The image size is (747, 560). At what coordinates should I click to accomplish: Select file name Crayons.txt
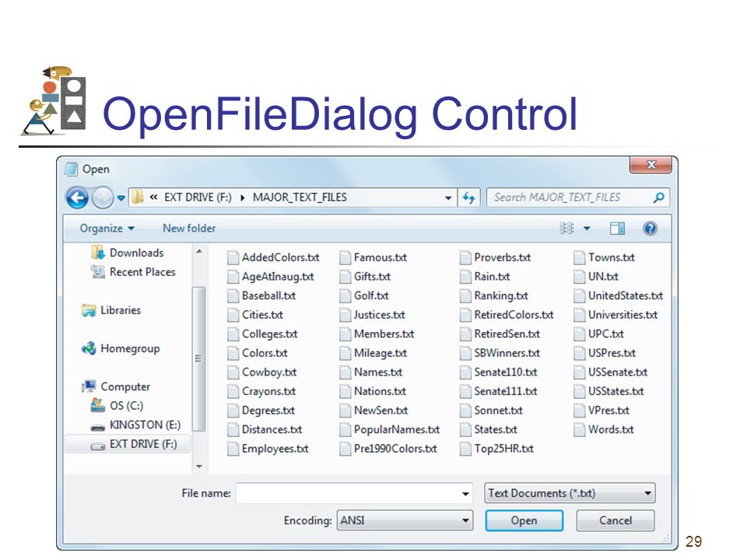(268, 391)
